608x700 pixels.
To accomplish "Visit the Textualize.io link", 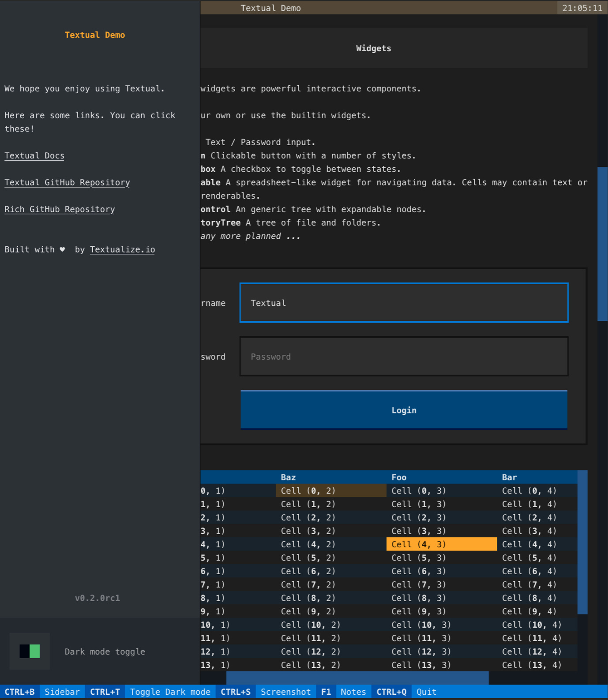I will pos(123,249).
